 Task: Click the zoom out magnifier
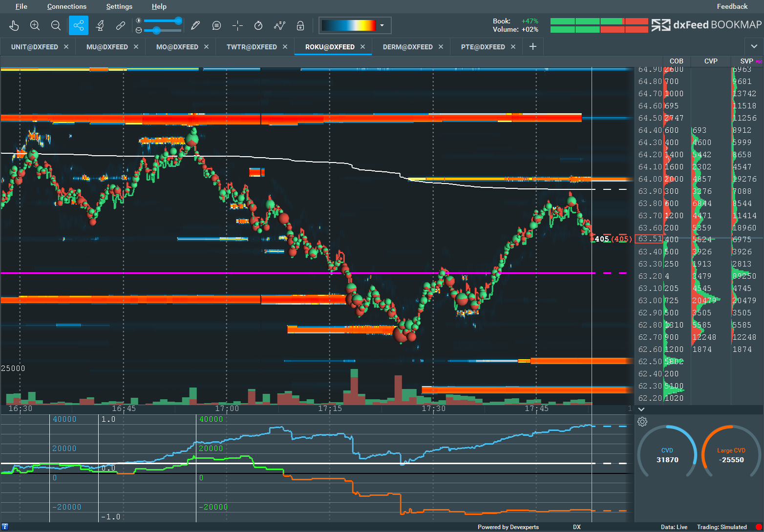click(x=56, y=25)
